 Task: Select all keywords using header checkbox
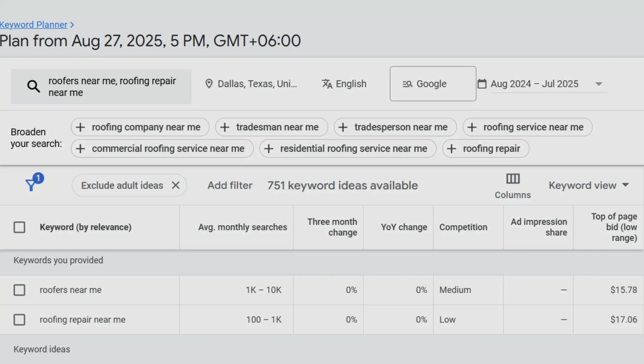coord(19,227)
